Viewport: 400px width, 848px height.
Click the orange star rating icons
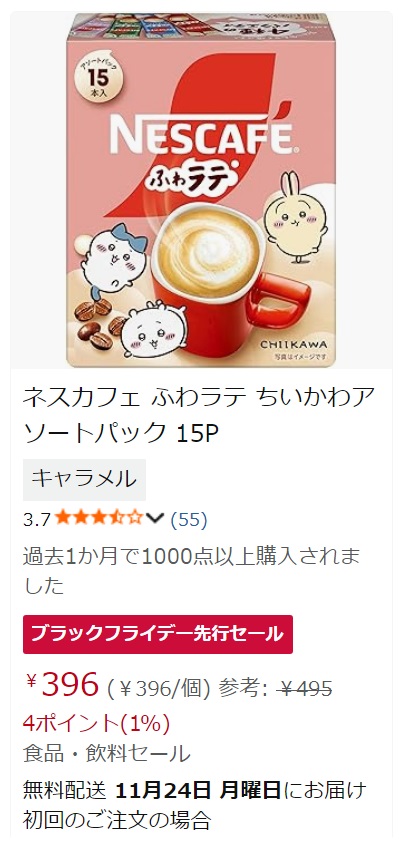[99, 519]
